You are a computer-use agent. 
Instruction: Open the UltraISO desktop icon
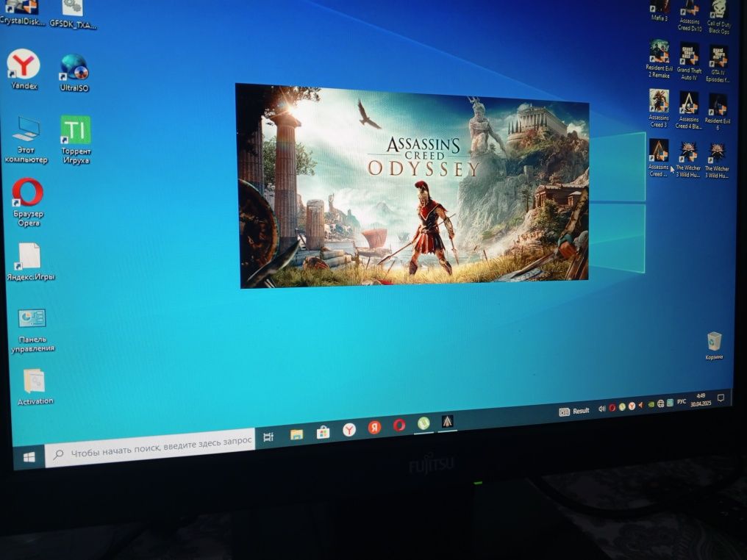click(74, 72)
